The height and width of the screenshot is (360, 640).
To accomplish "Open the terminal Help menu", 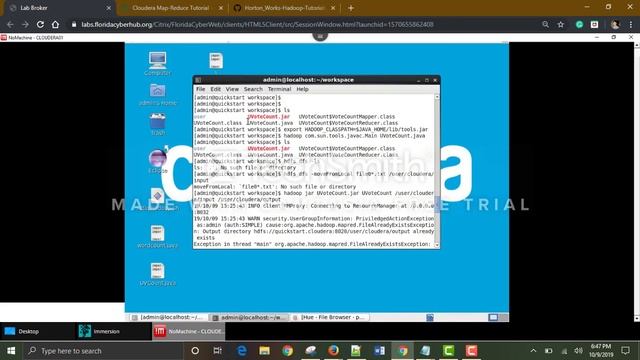I will tap(302, 89).
